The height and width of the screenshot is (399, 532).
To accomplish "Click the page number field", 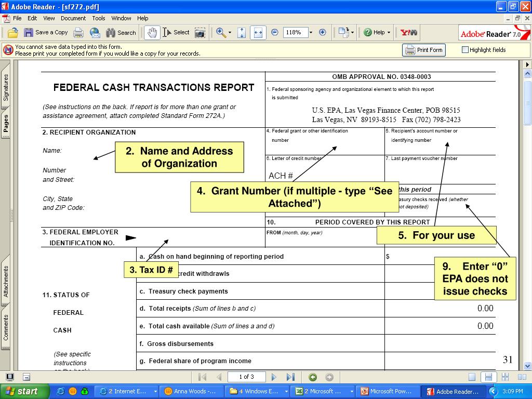I will click(x=246, y=377).
